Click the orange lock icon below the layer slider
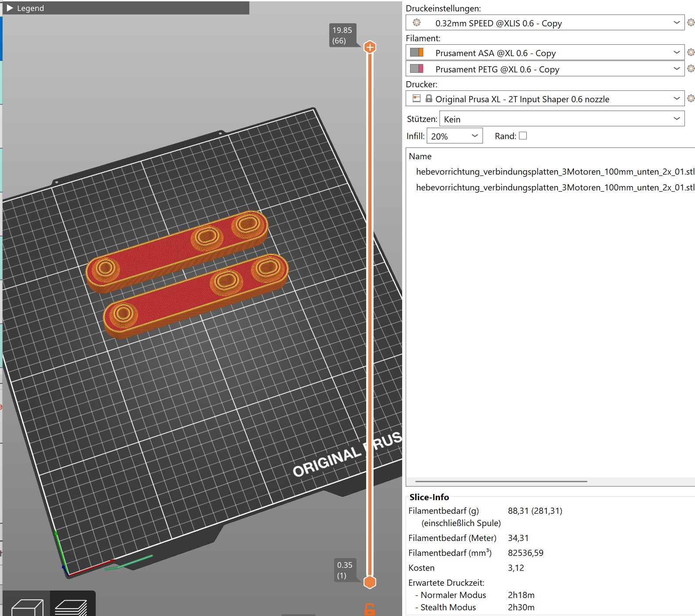The width and height of the screenshot is (695, 616). click(x=370, y=609)
